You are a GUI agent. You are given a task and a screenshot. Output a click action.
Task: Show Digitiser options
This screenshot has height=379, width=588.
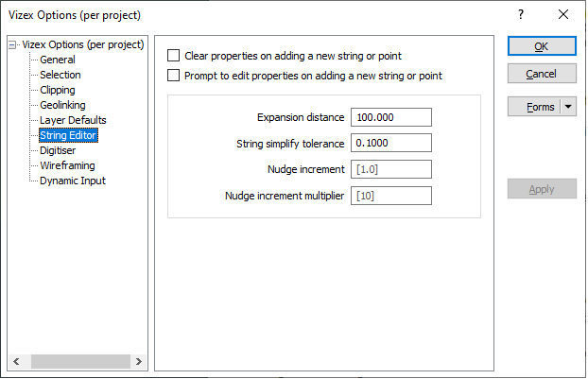(x=59, y=150)
